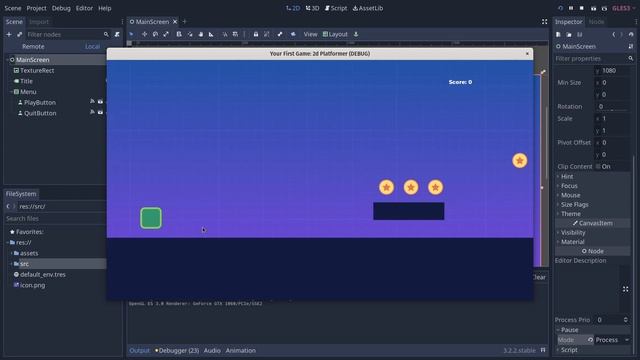Activate the Rotate Mode tool
This screenshot has width=640, height=360.
pos(155,34)
